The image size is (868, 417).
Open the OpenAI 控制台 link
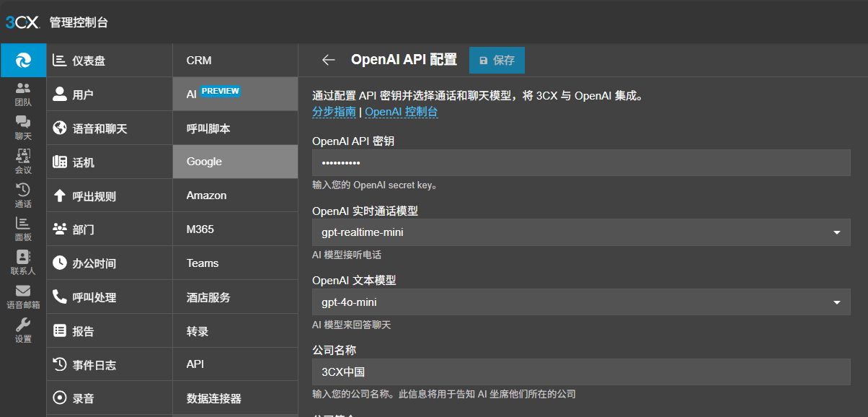(x=402, y=112)
